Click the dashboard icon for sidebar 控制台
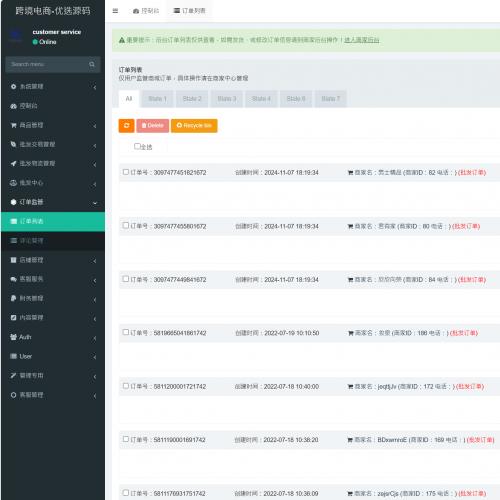500x500 pixels. tap(13, 106)
